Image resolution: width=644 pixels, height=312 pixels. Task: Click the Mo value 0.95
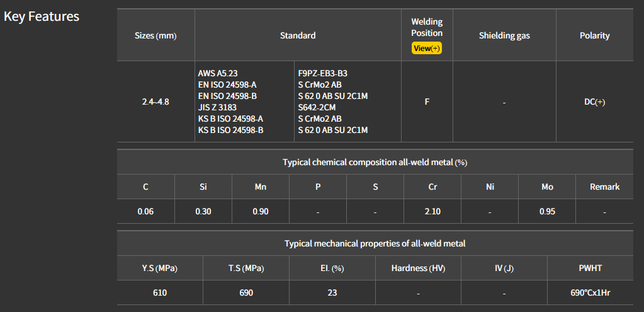(547, 211)
